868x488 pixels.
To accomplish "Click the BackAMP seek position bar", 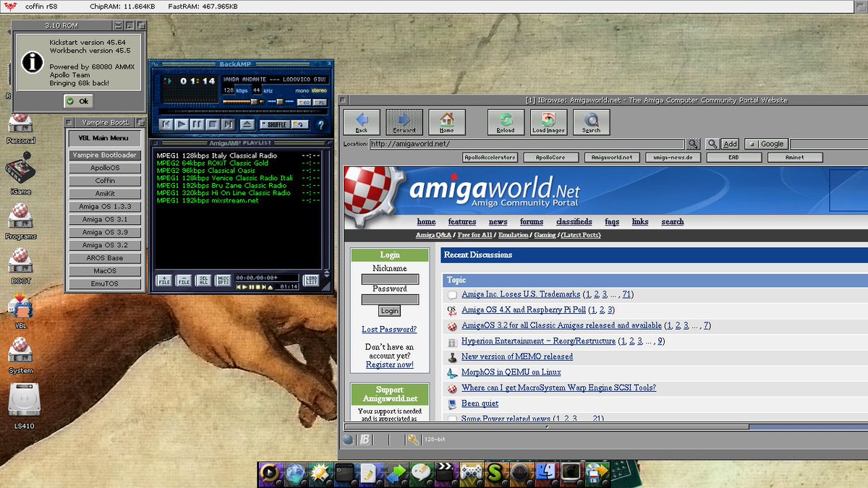I will pyautogui.click(x=244, y=111).
